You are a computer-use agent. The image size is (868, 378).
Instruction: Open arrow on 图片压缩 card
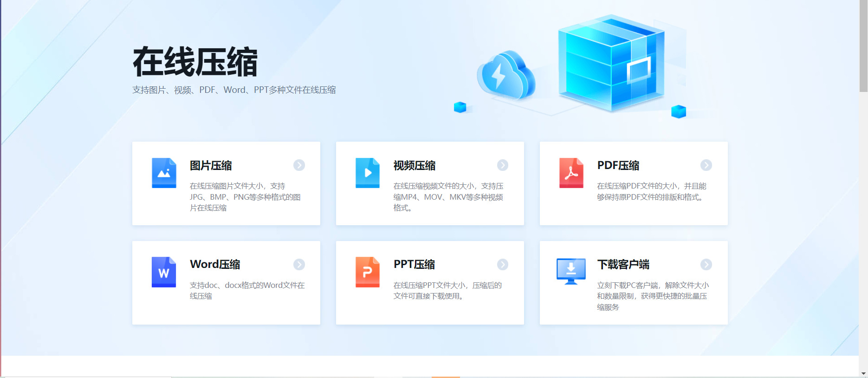[x=299, y=165]
